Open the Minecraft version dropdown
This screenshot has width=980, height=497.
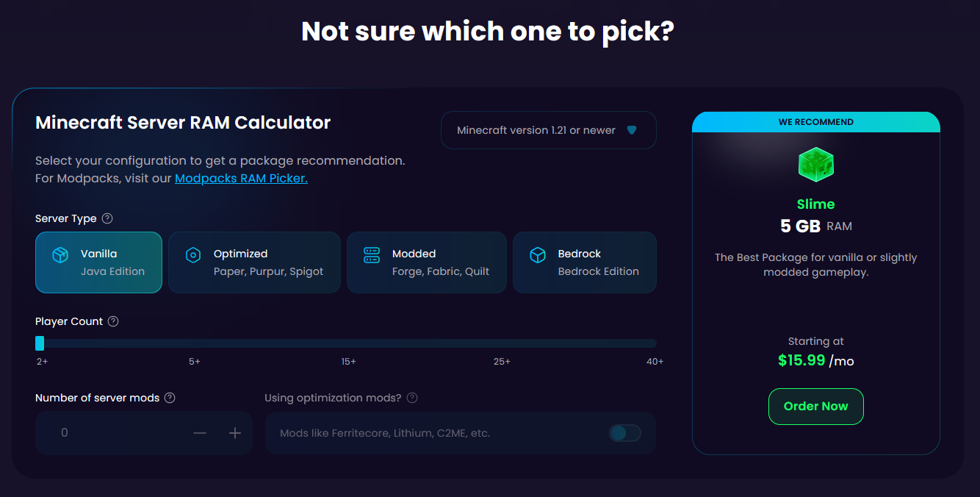pos(549,130)
